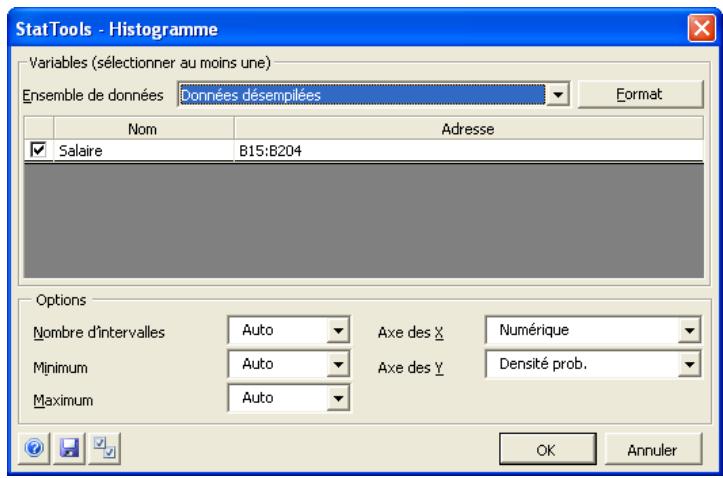The image size is (723, 478).
Task: Expand the Nombre d'intervalles dropdown arrow
Action: click(338, 330)
